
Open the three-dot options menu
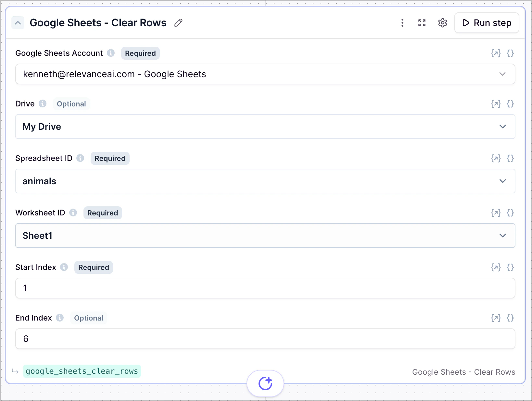(x=402, y=23)
